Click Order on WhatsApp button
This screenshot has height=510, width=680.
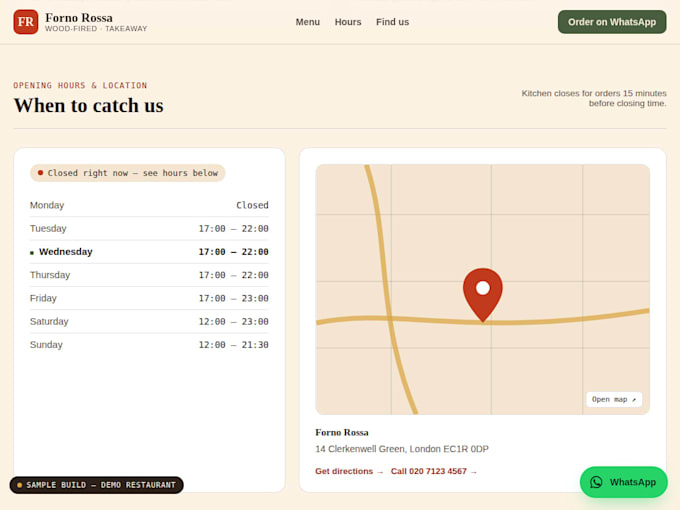coord(612,22)
